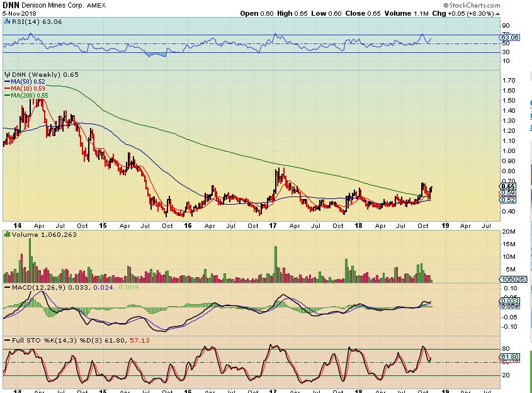
Task: Click the volume bars icon beside Volume label
Action: (x=7, y=234)
